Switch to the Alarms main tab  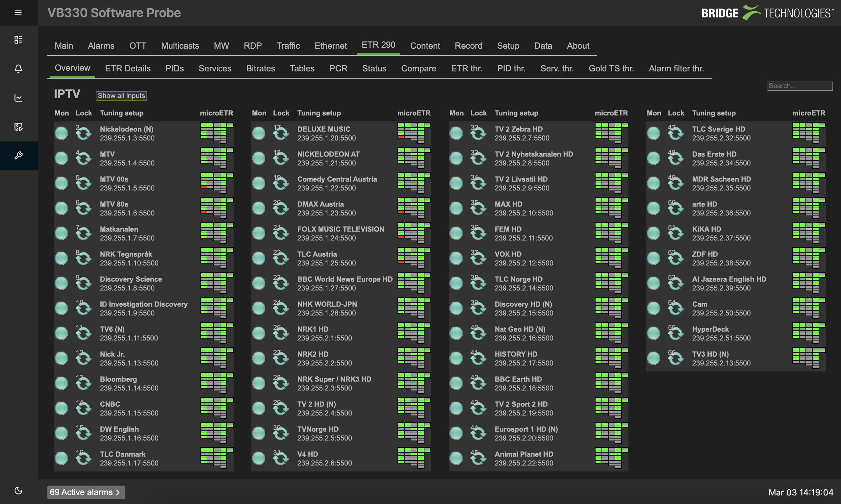click(x=101, y=46)
